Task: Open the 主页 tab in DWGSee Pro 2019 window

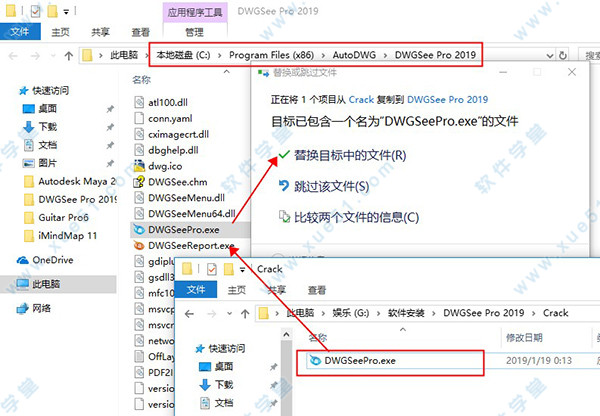Action: tap(60, 32)
